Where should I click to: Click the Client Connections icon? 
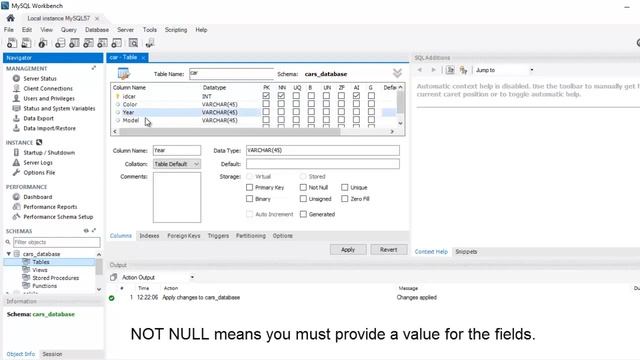(16, 88)
